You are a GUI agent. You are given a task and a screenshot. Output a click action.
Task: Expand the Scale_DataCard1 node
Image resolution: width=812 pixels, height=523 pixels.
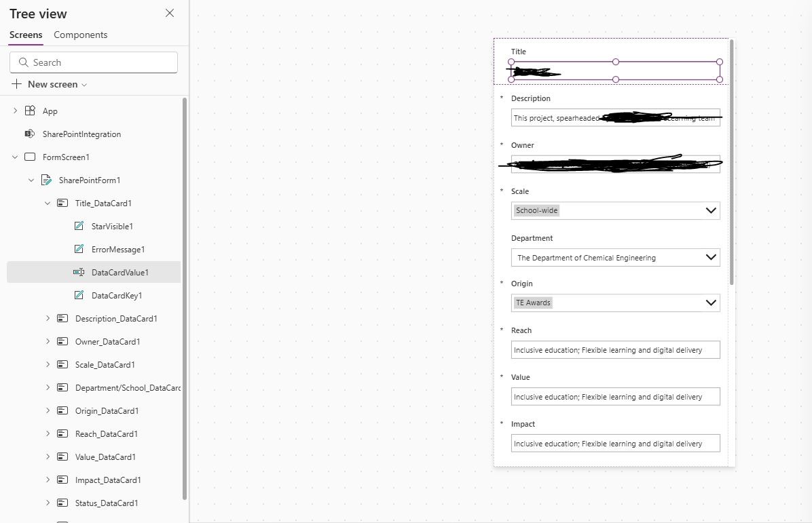(x=48, y=364)
